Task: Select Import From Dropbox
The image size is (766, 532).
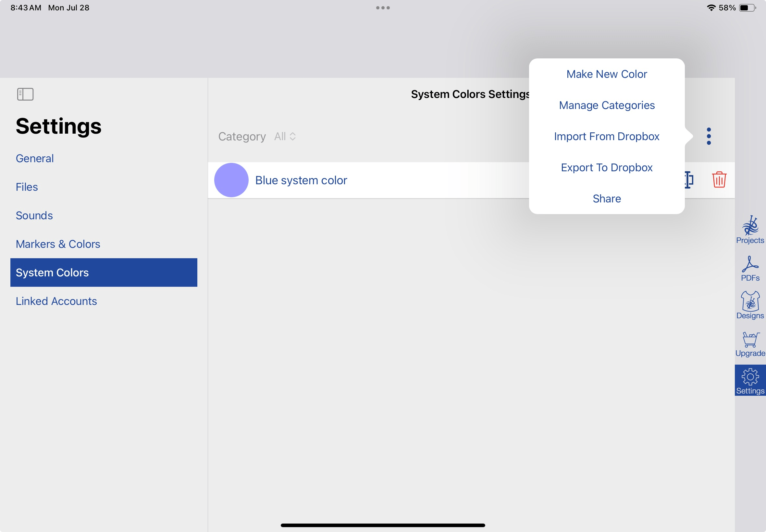Action: 607,136
